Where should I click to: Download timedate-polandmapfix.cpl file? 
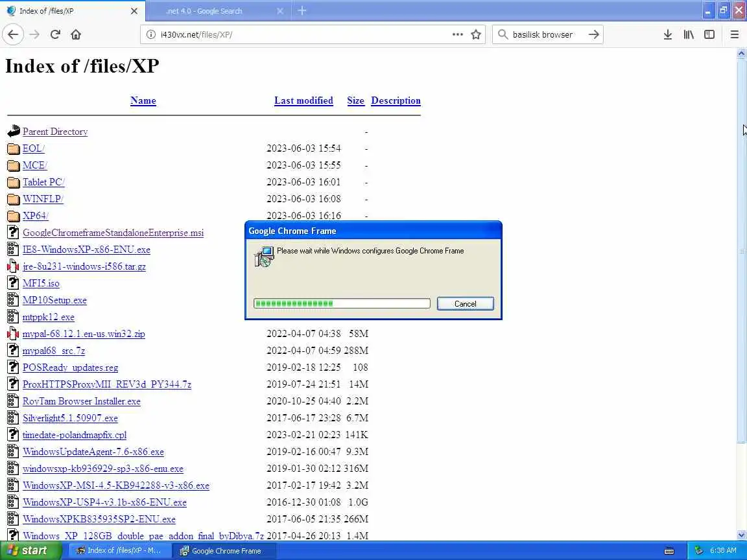click(75, 435)
